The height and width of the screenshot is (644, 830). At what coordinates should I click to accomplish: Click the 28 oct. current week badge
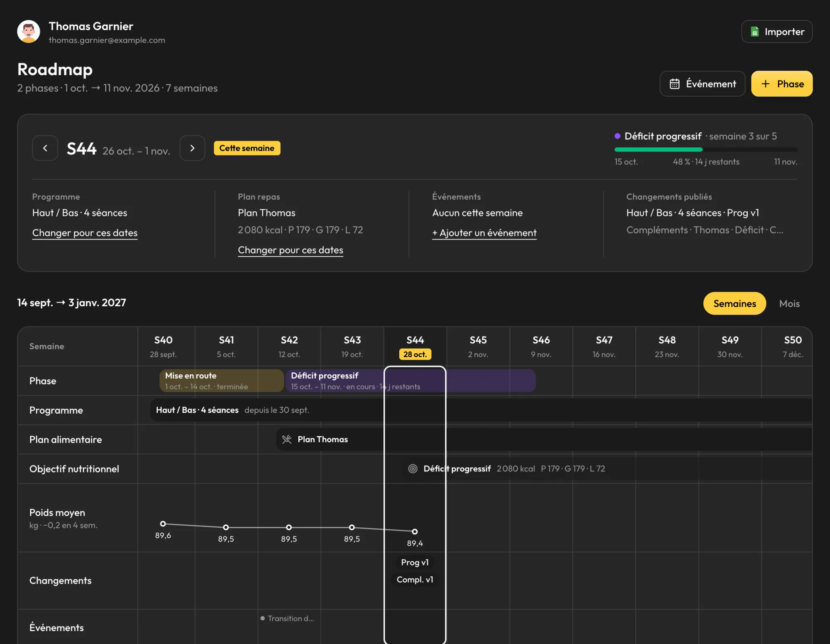pyautogui.click(x=415, y=354)
